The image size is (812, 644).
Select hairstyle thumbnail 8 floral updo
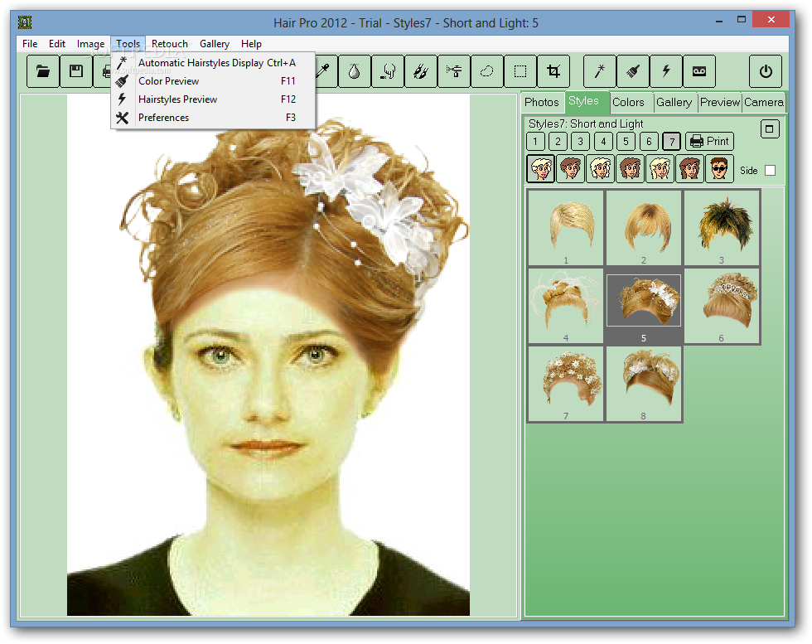click(x=644, y=384)
